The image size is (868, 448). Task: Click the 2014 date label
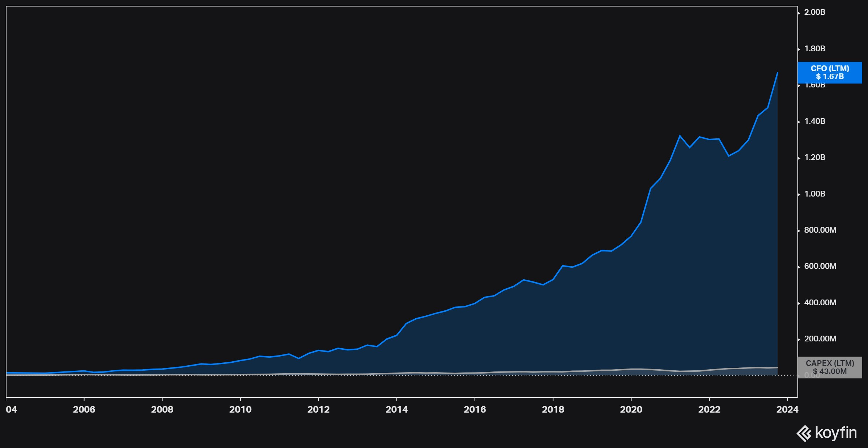pyautogui.click(x=396, y=409)
